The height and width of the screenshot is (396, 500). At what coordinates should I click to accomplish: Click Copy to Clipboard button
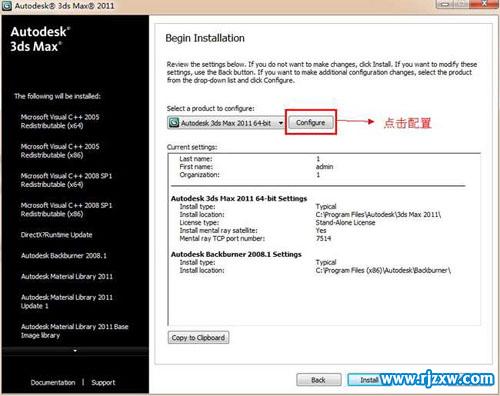(198, 338)
